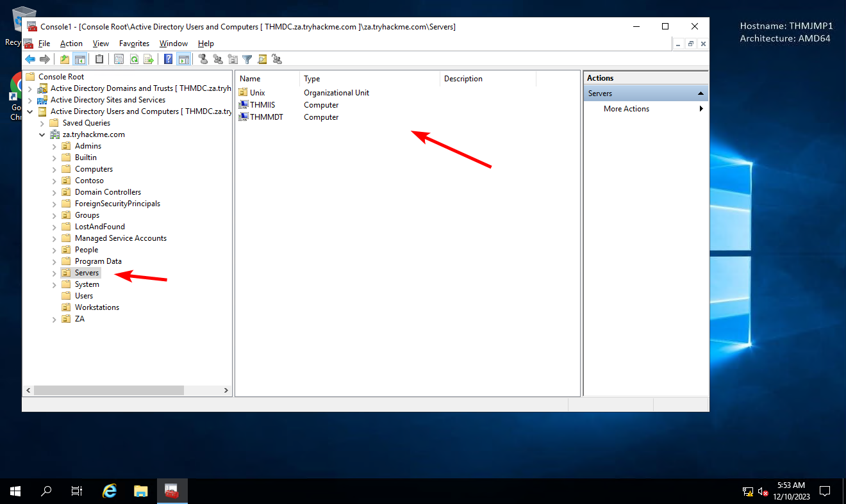This screenshot has width=846, height=504.
Task: Go up one level with folder icon
Action: 64,60
